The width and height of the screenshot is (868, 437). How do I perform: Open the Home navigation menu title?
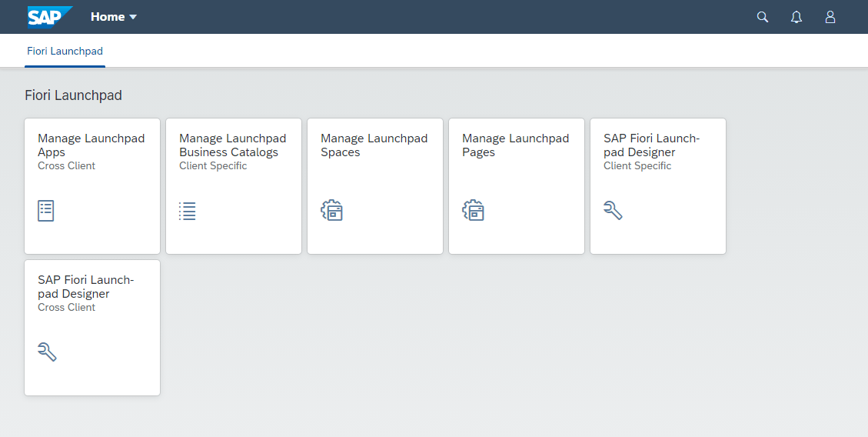pos(108,17)
